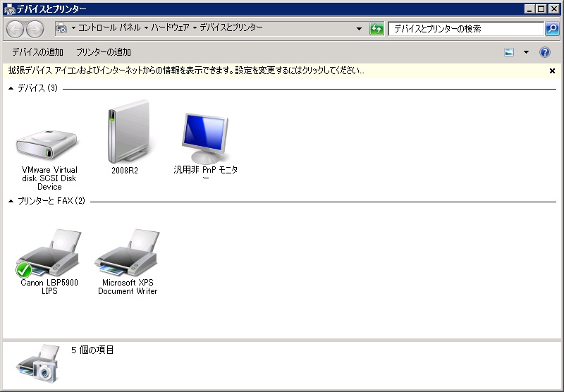This screenshot has width=564, height=392.
Task: Click the back navigation arrow
Action: point(16,29)
